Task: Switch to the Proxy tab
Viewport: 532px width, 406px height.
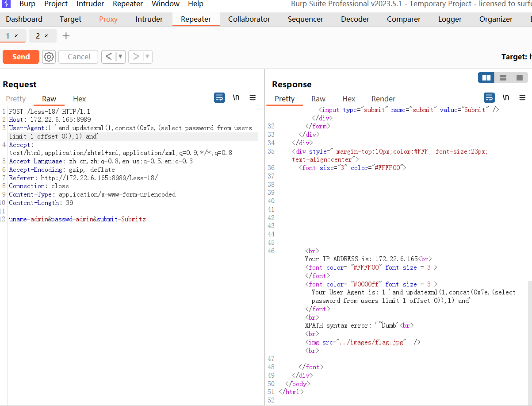Action: [108, 19]
